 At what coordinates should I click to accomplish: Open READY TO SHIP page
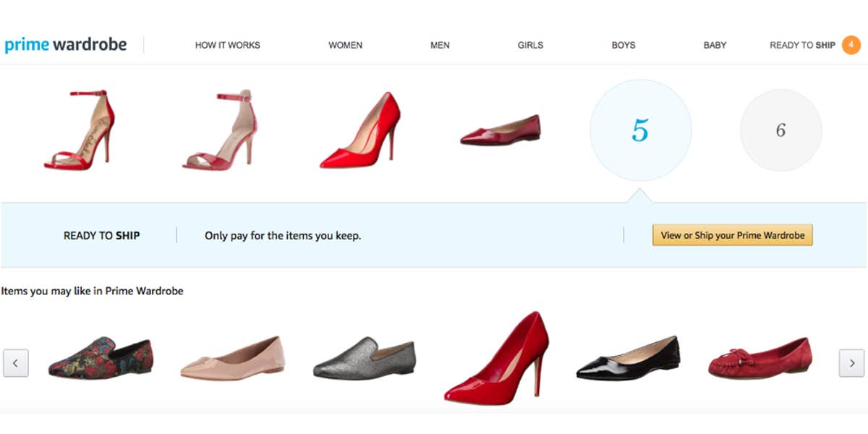click(x=801, y=45)
